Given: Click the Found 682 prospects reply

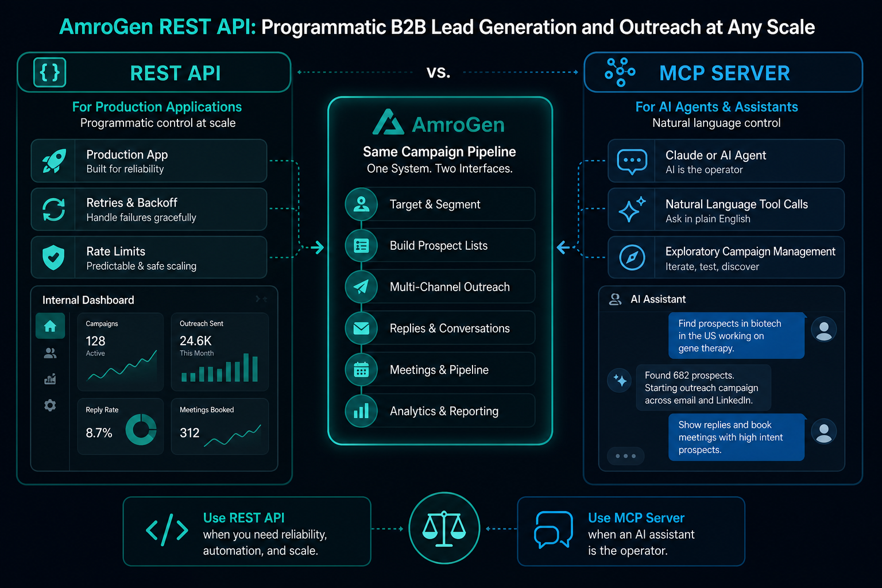Looking at the screenshot, I should pyautogui.click(x=703, y=388).
